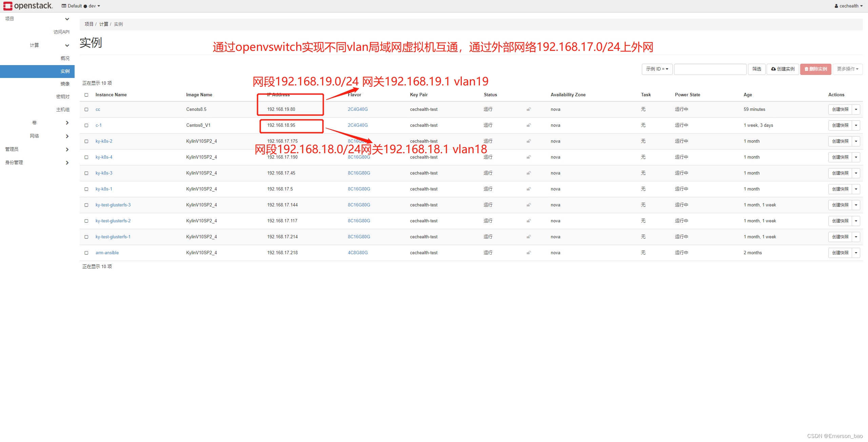Screen dimensions: 868x442
Task: Open the snapshot action dropdown for arm-ansible
Action: 856,253
